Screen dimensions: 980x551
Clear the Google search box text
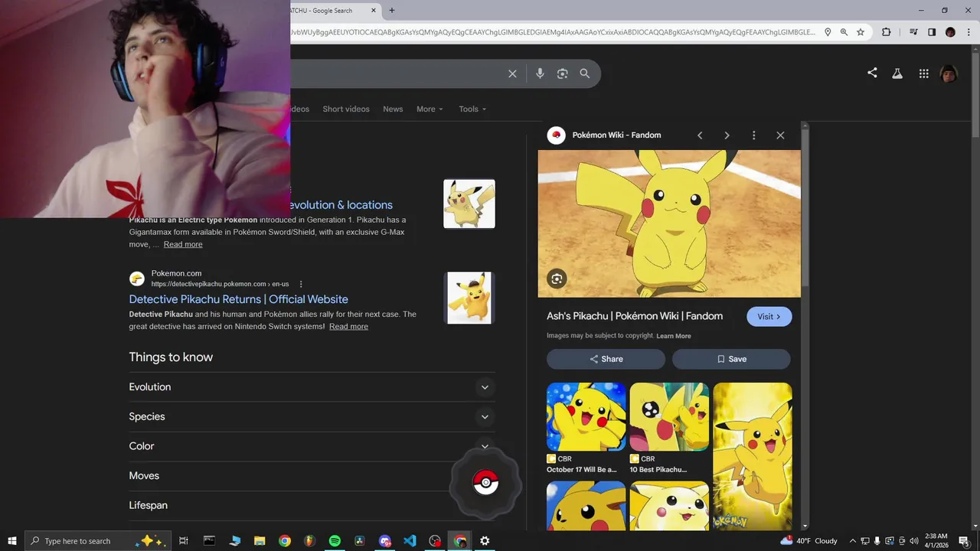(512, 73)
